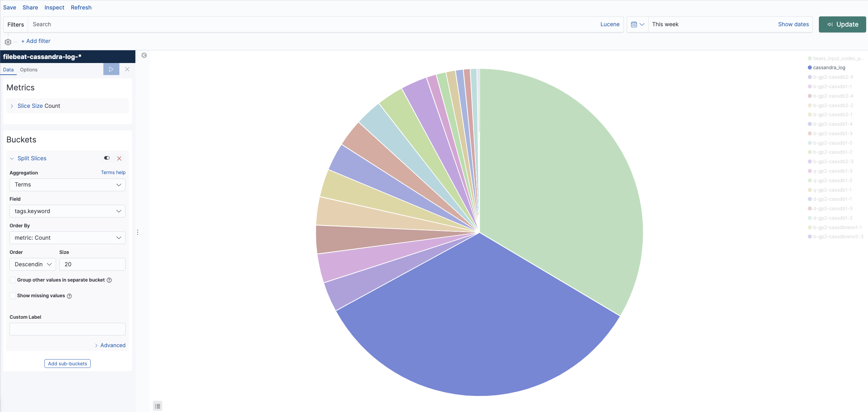
Task: Open missing values help icon
Action: 70,296
